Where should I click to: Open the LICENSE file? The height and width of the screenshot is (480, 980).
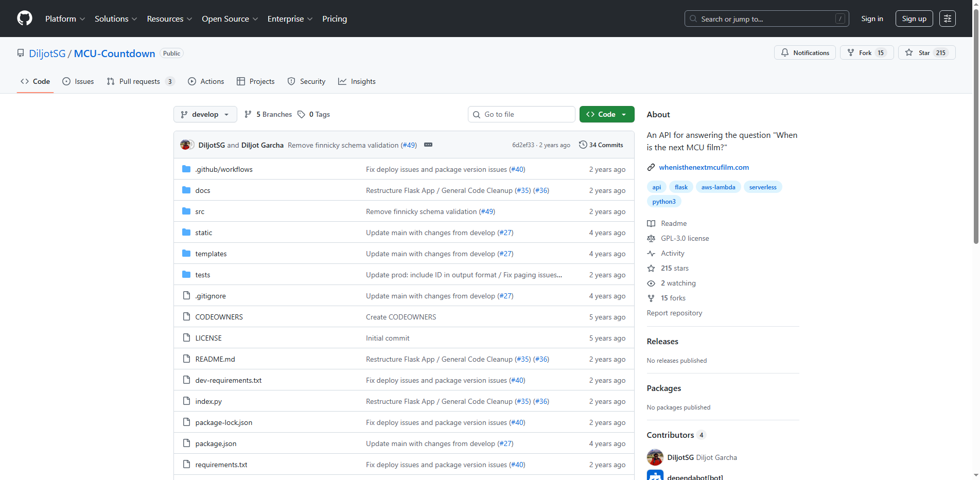(x=208, y=338)
